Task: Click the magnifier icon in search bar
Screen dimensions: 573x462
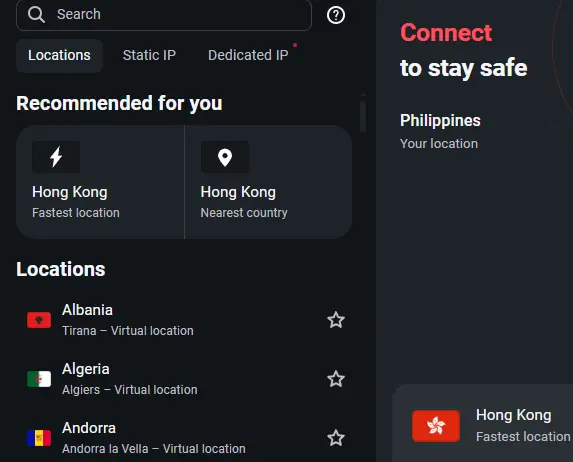Action: click(x=36, y=15)
